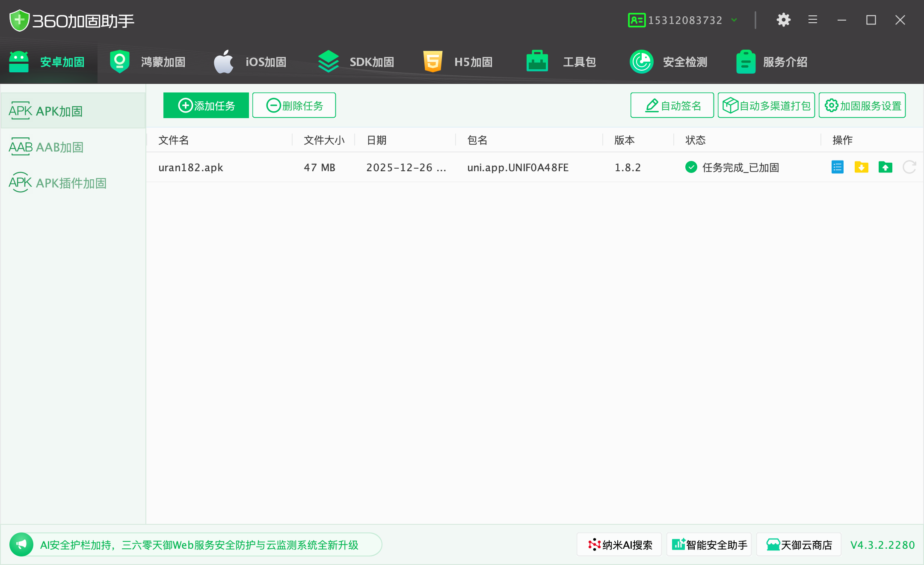Click the 添加任务 button
Viewport: 924px width, 565px height.
(x=206, y=105)
